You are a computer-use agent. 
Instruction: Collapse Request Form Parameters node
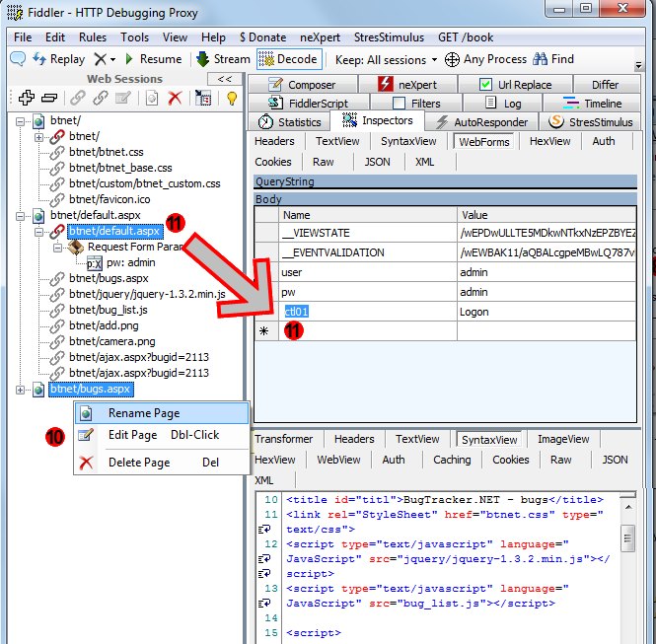(58, 248)
